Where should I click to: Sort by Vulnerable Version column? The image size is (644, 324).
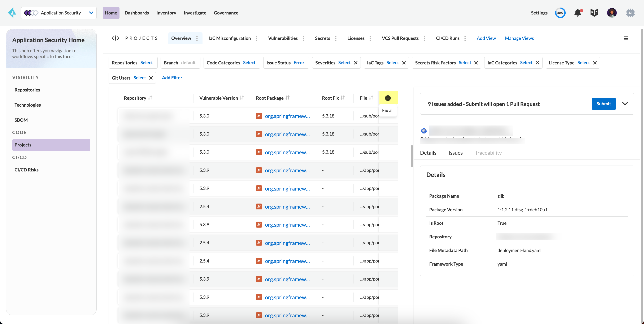(x=242, y=98)
